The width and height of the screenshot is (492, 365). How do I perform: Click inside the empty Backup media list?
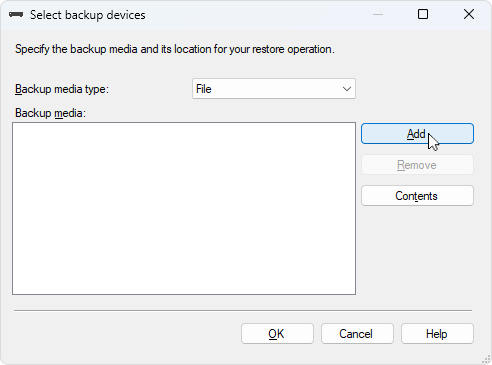point(184,208)
